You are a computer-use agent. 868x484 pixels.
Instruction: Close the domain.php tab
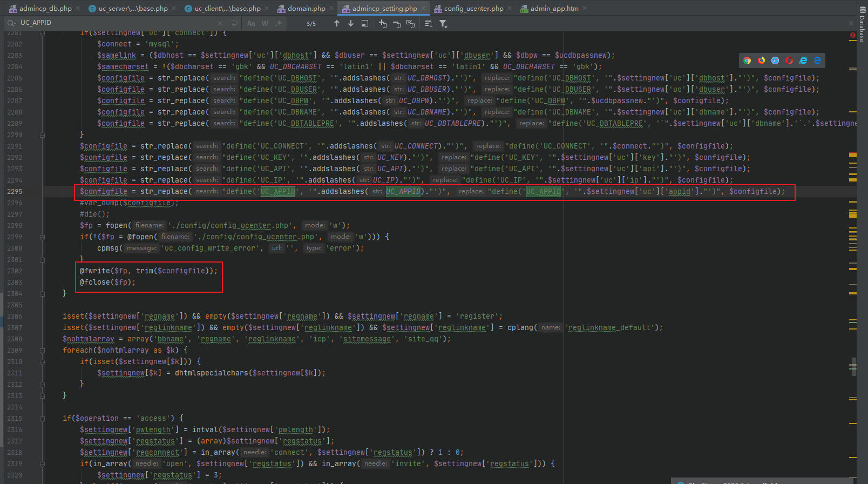click(331, 8)
